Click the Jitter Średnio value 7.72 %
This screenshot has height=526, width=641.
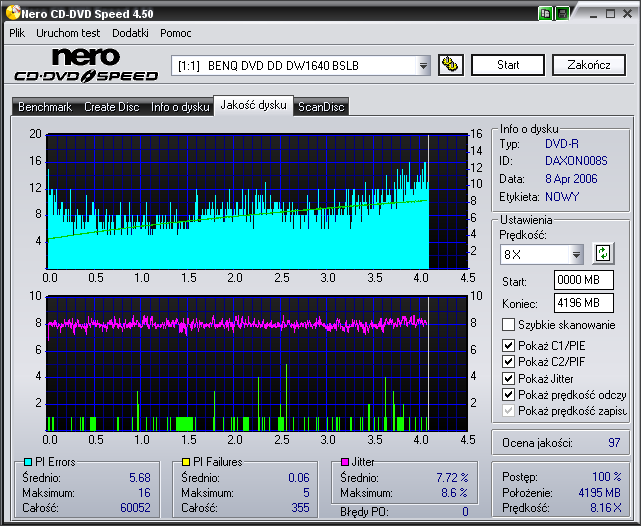coord(452,477)
